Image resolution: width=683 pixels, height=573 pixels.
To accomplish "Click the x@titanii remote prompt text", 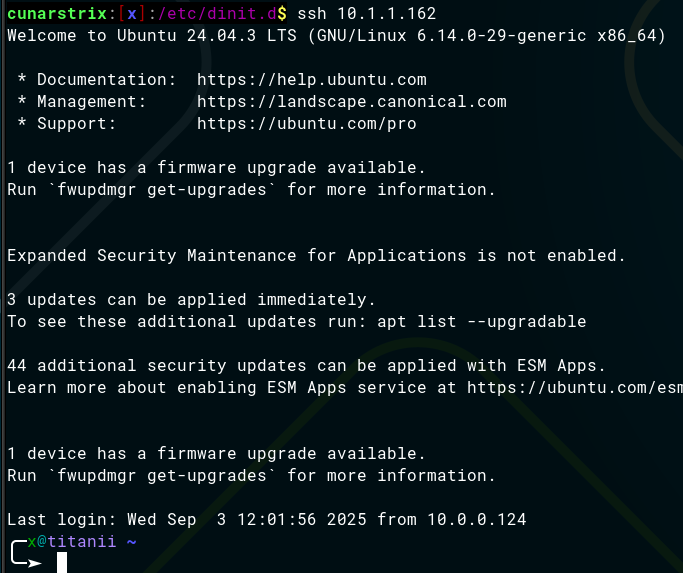I will click(71, 541).
